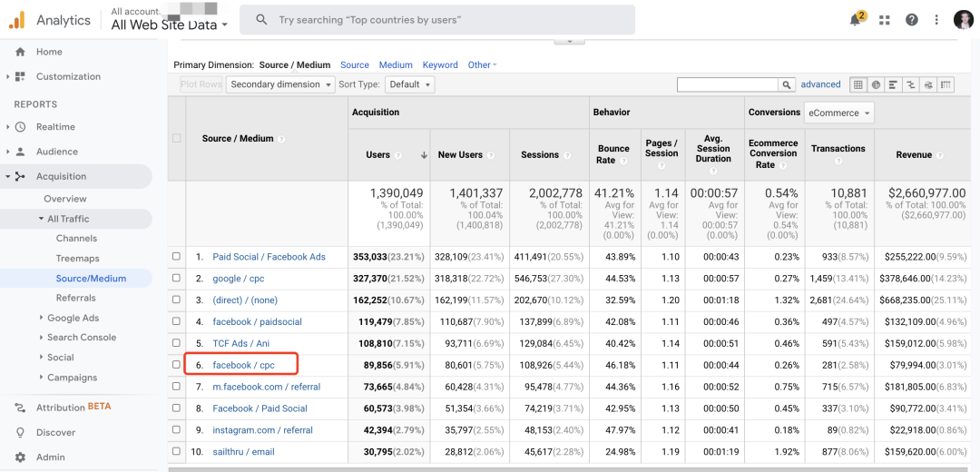Image resolution: width=980 pixels, height=472 pixels.
Task: Check the Paid Social / Facebook Ads row
Action: click(176, 256)
